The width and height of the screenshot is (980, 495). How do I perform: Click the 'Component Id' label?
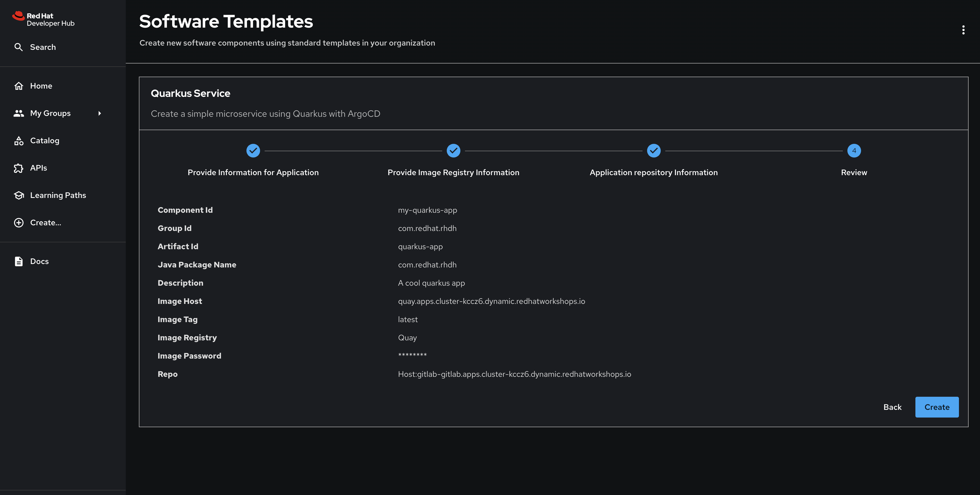click(185, 210)
